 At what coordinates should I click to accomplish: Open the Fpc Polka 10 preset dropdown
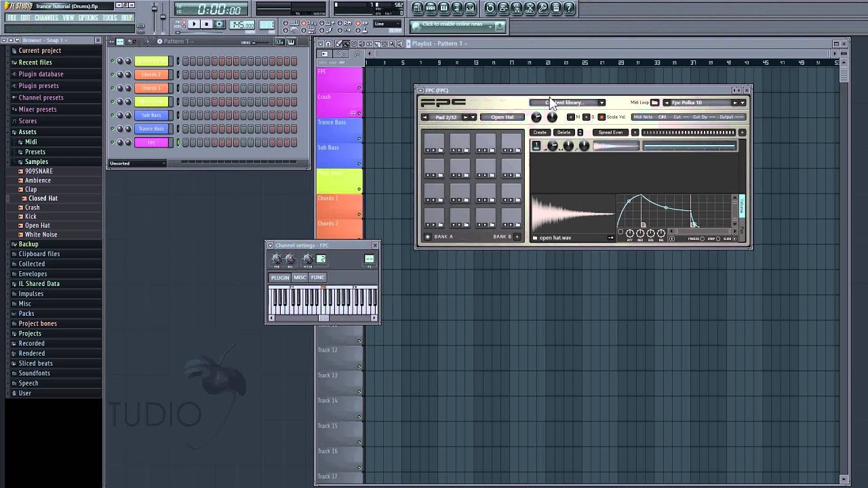(743, 102)
